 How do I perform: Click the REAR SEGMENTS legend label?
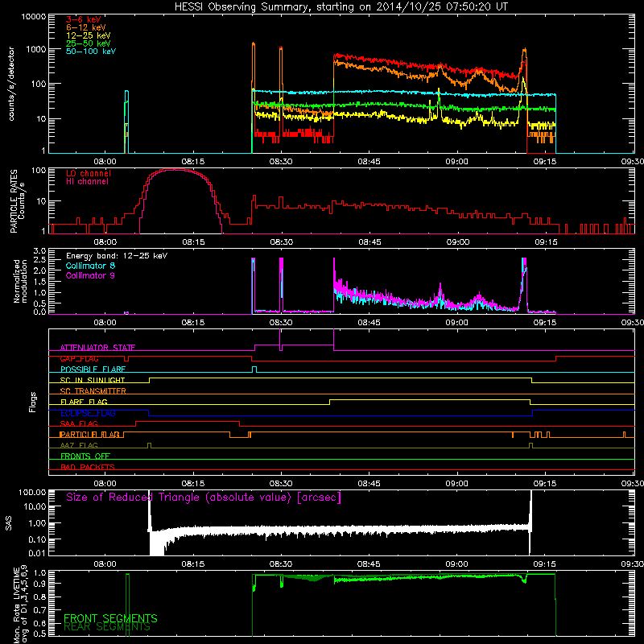coord(107,627)
